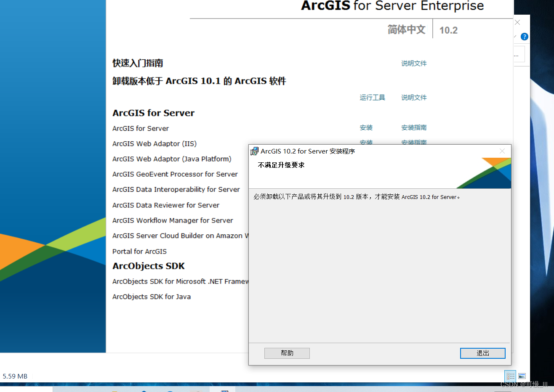Select ArcObjects SDK for Microsoft .NET row
Image resolution: width=554 pixels, height=392 pixels.
[180, 281]
